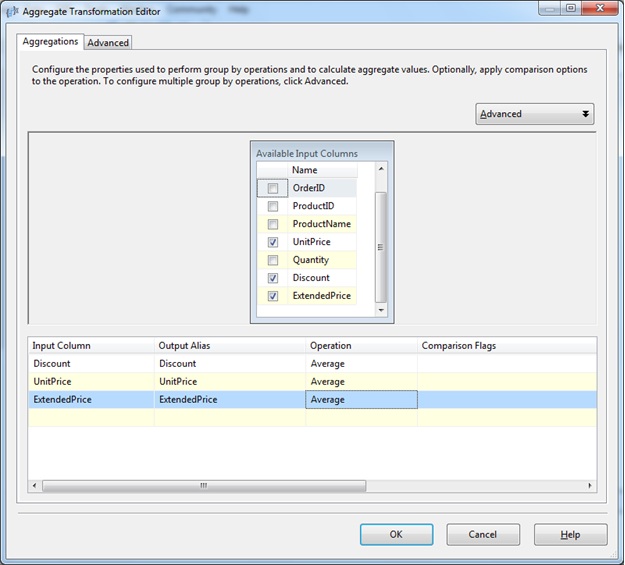Click the OK button
Viewport: 625px width, 565px height.
pos(396,534)
